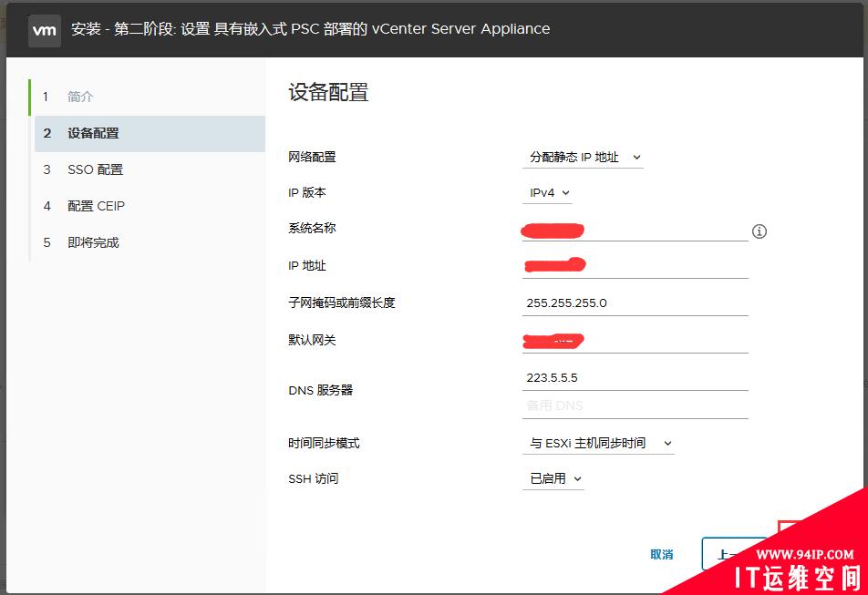This screenshot has width=868, height=595.
Task: Select step 2 设备配置
Action: (150, 133)
